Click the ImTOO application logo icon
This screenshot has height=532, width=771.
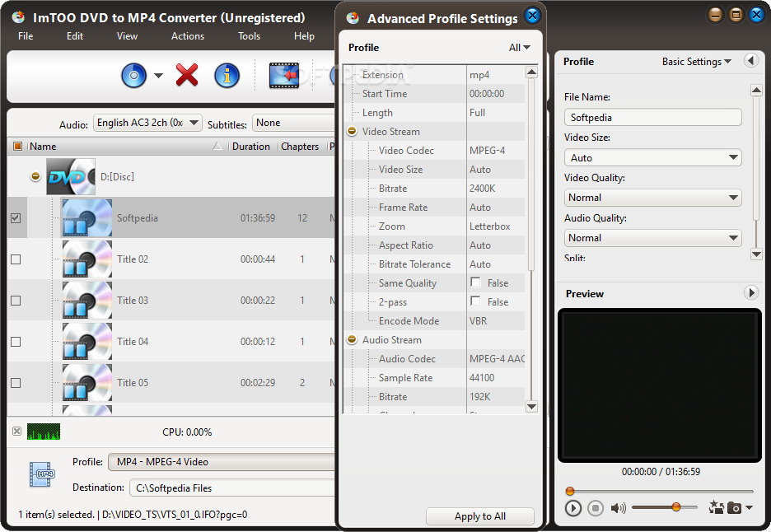tap(19, 17)
